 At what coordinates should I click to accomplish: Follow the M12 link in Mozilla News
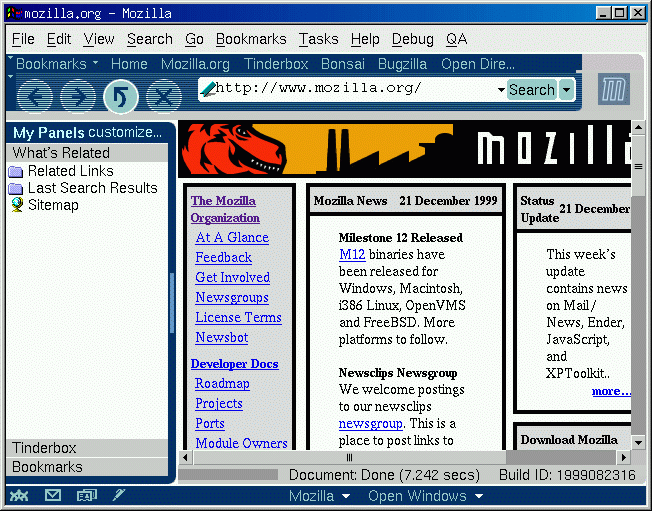tap(352, 254)
